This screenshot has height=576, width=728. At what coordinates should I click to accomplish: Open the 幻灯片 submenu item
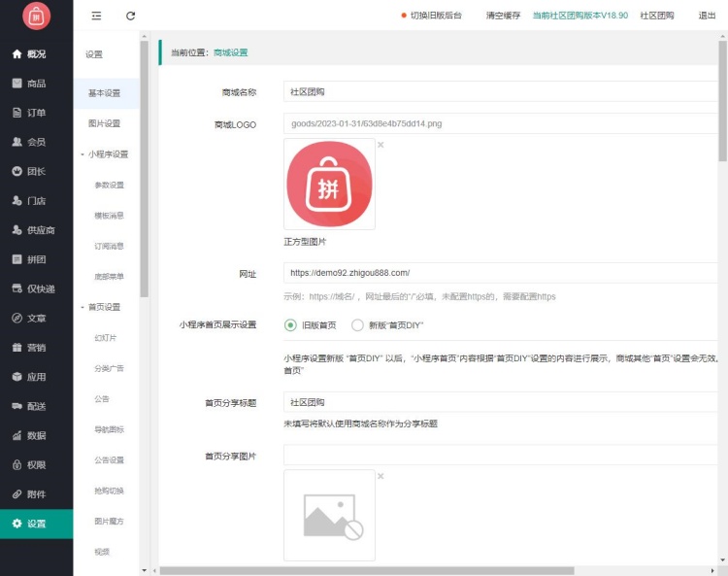pyautogui.click(x=106, y=338)
